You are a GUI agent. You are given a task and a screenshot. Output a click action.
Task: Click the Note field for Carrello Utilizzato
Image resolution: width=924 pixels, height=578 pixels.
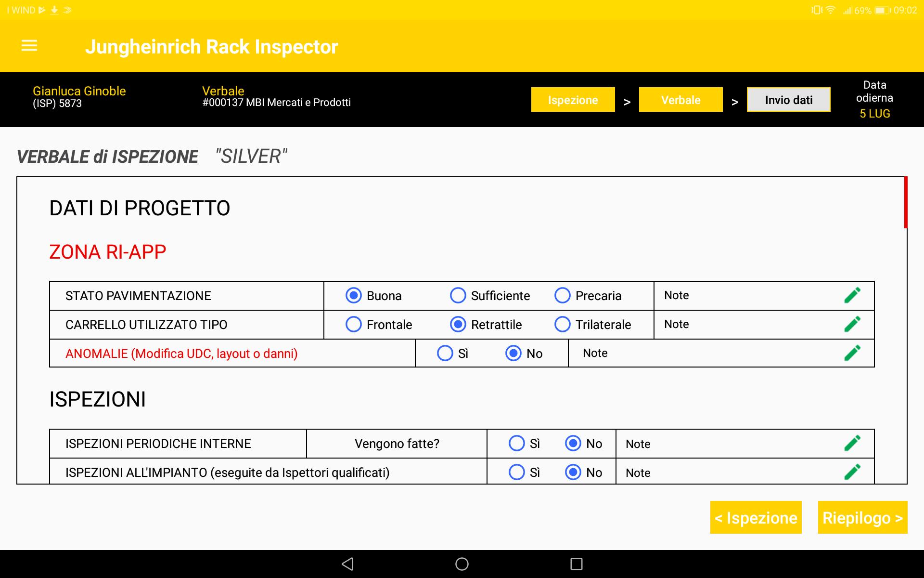tap(764, 324)
